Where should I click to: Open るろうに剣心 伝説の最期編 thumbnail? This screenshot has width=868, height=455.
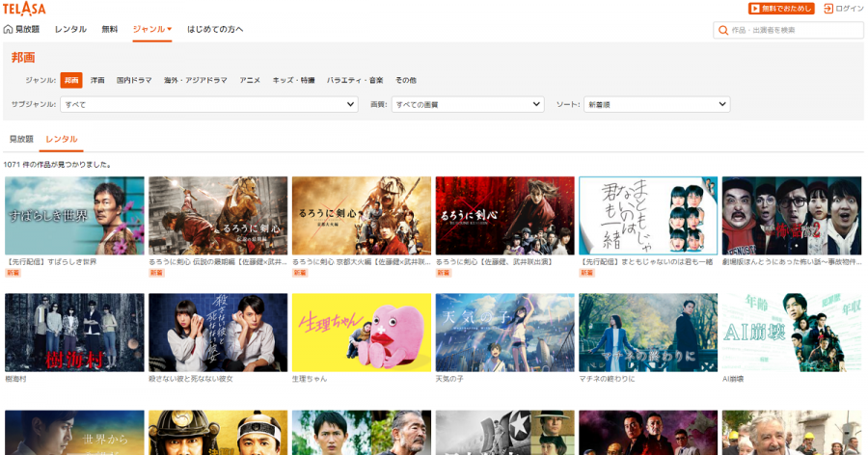[x=218, y=215]
